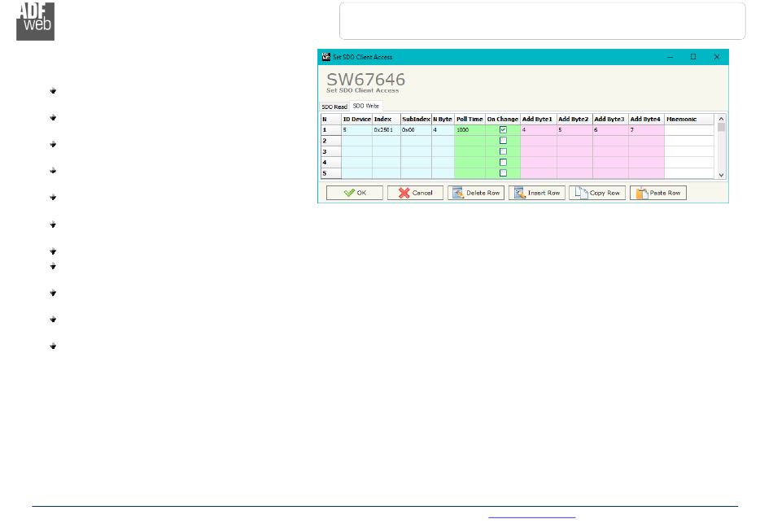Switch to the SDO Read tab

(x=334, y=107)
